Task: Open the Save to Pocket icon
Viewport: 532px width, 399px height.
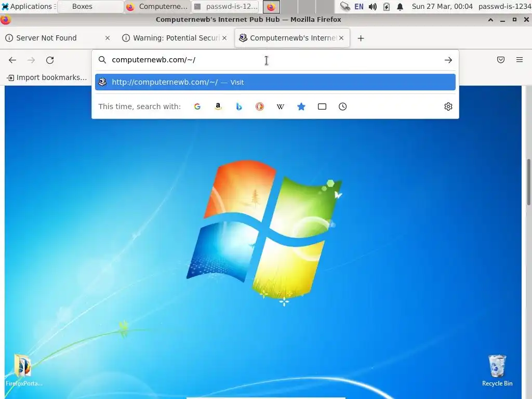Action: point(501,60)
